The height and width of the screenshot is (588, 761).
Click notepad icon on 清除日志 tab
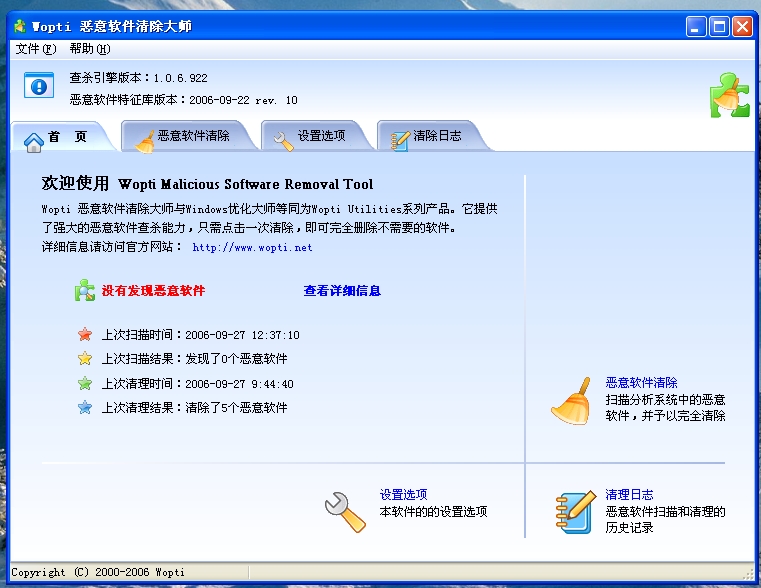point(400,141)
